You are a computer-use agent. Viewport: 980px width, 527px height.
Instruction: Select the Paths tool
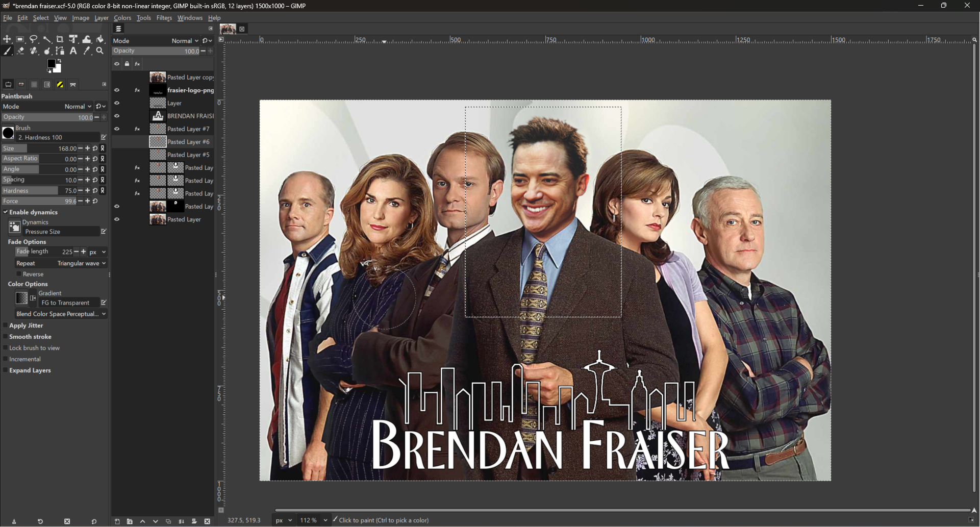[60, 51]
